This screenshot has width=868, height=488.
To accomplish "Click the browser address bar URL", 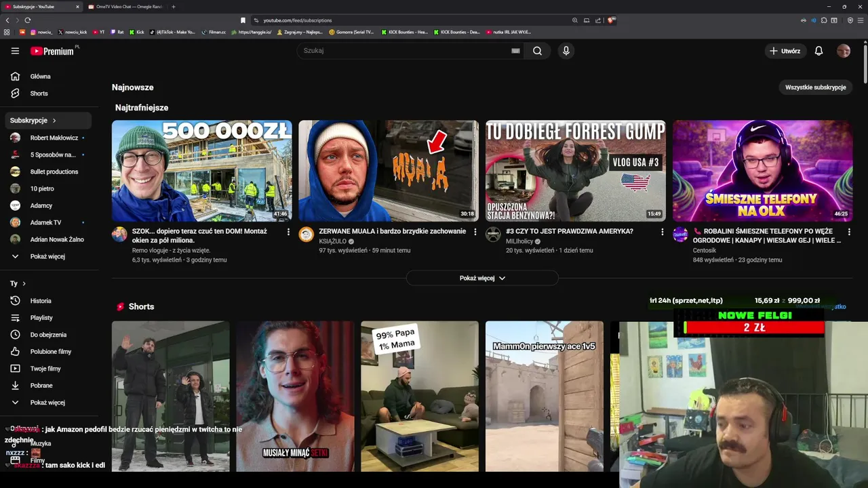I will pos(297,20).
